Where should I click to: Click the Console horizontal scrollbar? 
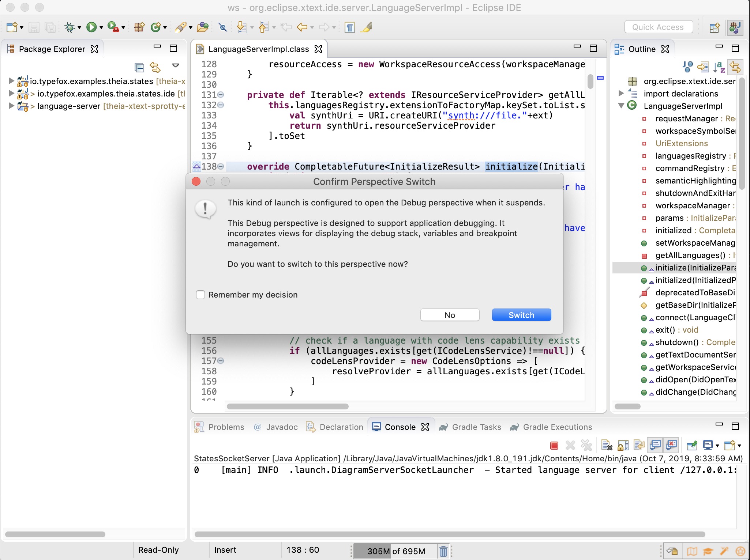(450, 534)
